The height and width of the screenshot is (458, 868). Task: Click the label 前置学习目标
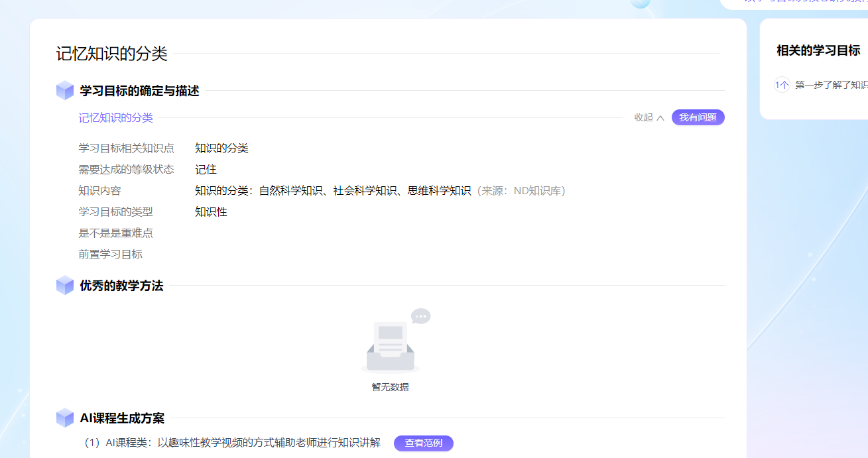110,255
